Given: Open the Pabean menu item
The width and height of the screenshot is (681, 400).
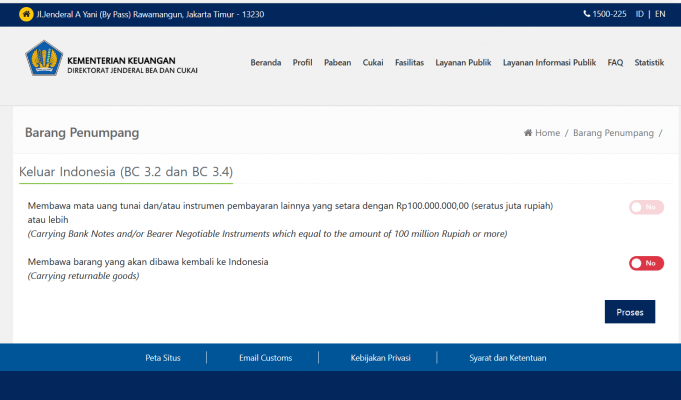Looking at the screenshot, I should [x=337, y=62].
